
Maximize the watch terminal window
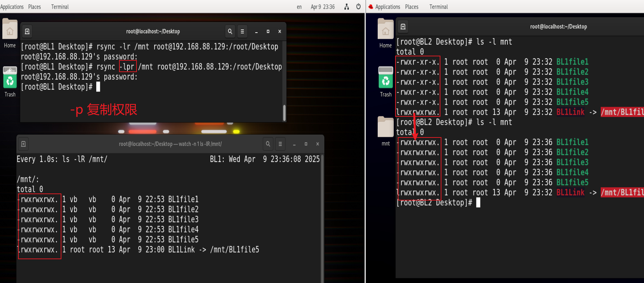point(306,144)
